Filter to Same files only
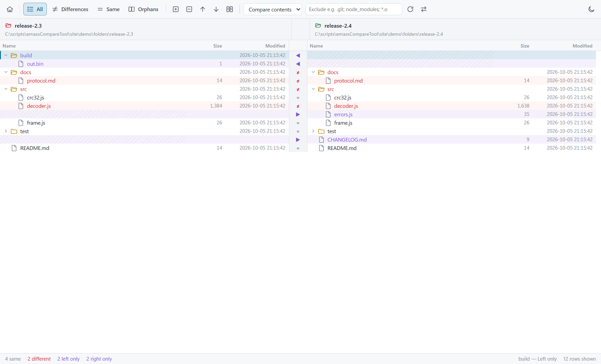Image resolution: width=601 pixels, height=364 pixels. 108,9
